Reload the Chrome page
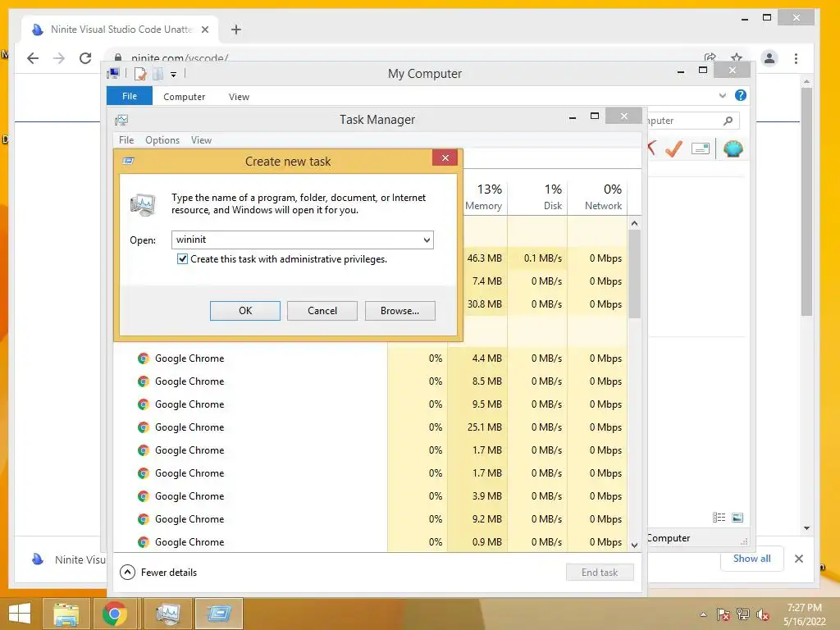Image resolution: width=840 pixels, height=630 pixels. (x=85, y=58)
